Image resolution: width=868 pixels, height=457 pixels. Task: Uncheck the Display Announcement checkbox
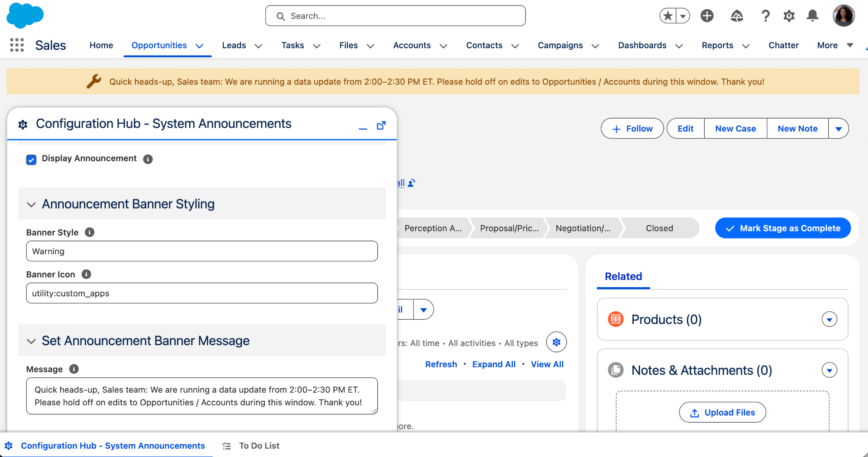tap(31, 160)
